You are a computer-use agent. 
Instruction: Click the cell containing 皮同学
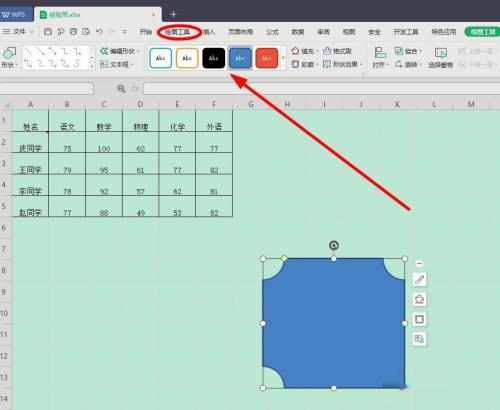[x=30, y=143]
